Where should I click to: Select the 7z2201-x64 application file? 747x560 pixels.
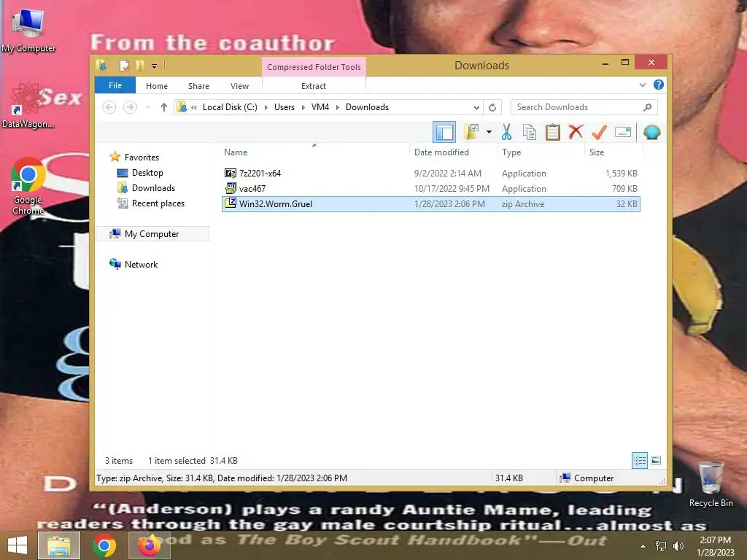pos(430,174)
